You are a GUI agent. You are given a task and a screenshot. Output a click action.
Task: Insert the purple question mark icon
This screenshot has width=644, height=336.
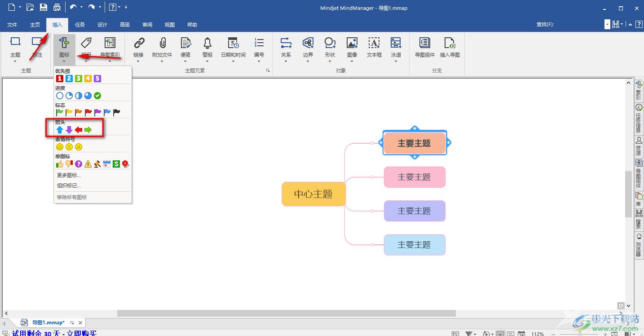79,164
